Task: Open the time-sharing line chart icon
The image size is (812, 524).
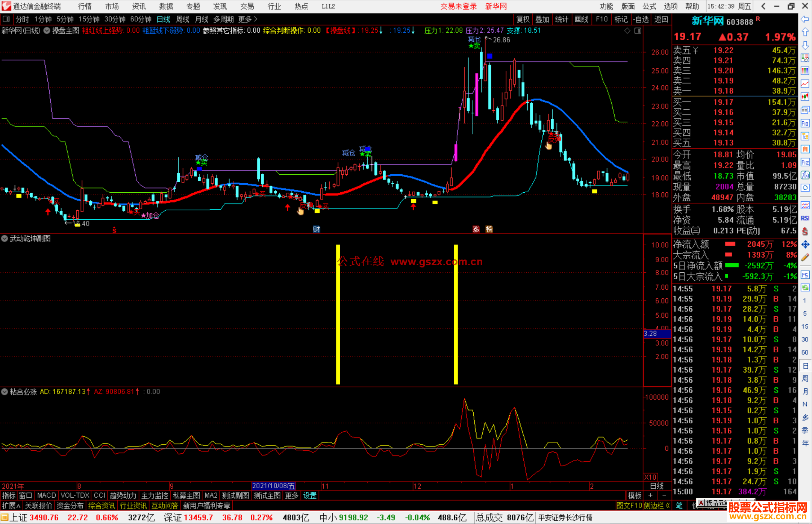Action: 805,84
